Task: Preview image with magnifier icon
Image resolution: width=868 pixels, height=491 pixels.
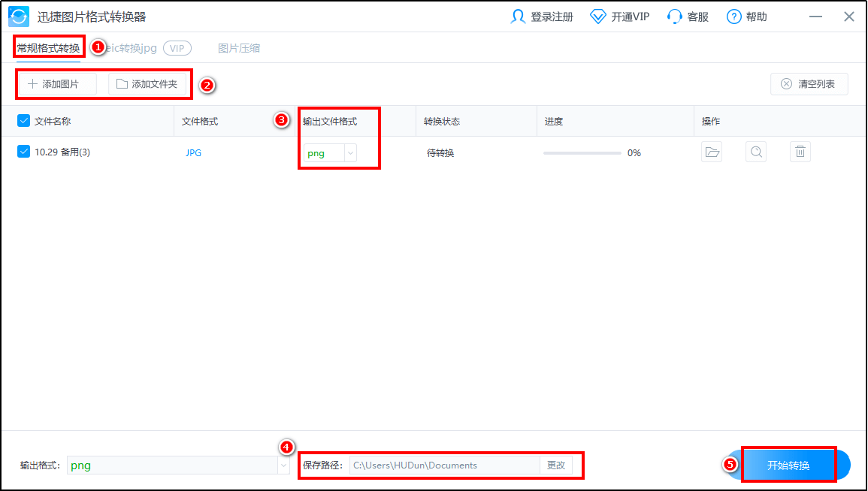Action: 756,152
